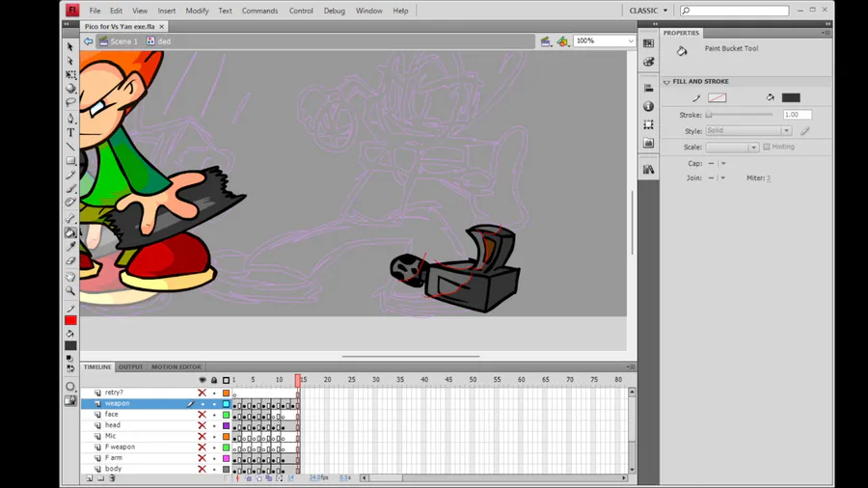
Task: Switch to the OUTPUT tab
Action: 130,366
